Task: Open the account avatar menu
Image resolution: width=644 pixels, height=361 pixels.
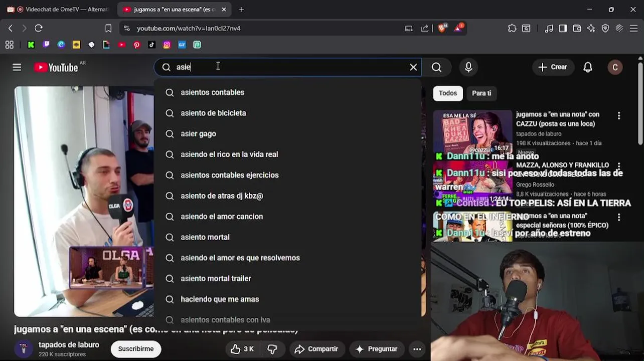Action: (x=615, y=67)
